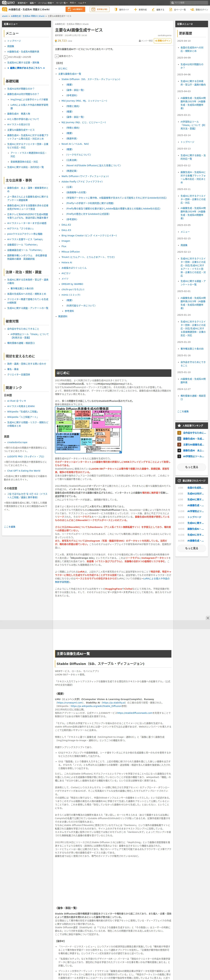
Task: Jump to DALL-E2 in table of contents
Action: click(66, 225)
